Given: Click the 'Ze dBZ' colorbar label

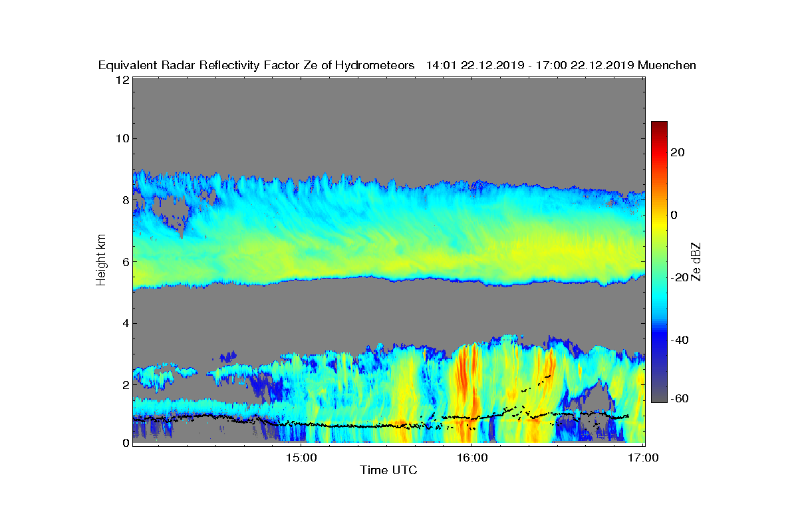Looking at the screenshot, I should pos(696,261).
